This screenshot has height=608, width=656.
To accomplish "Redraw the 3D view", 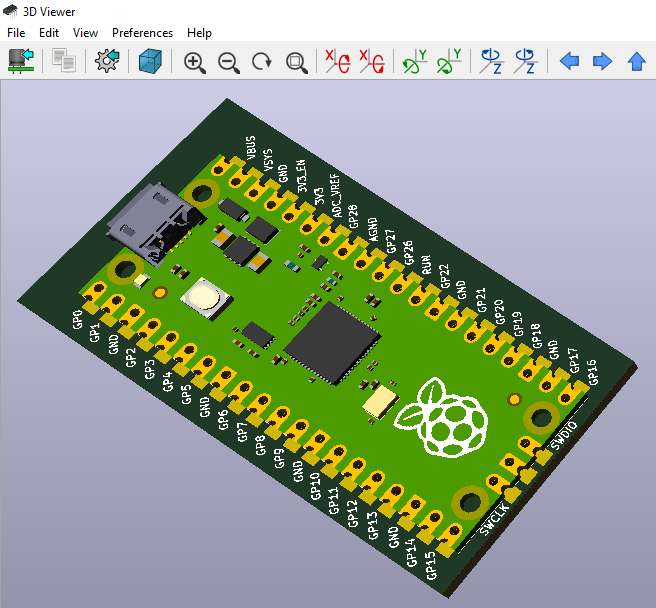I will (262, 62).
